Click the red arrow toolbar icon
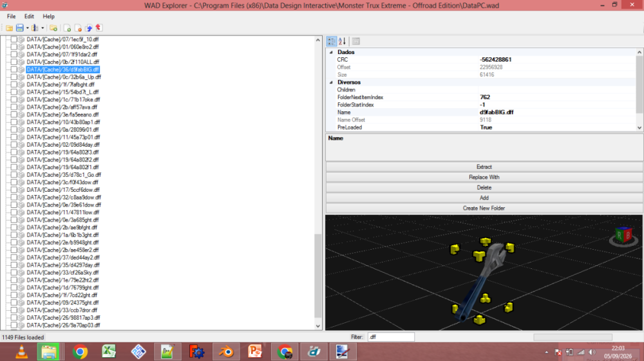This screenshot has height=361, width=644. 99,28
